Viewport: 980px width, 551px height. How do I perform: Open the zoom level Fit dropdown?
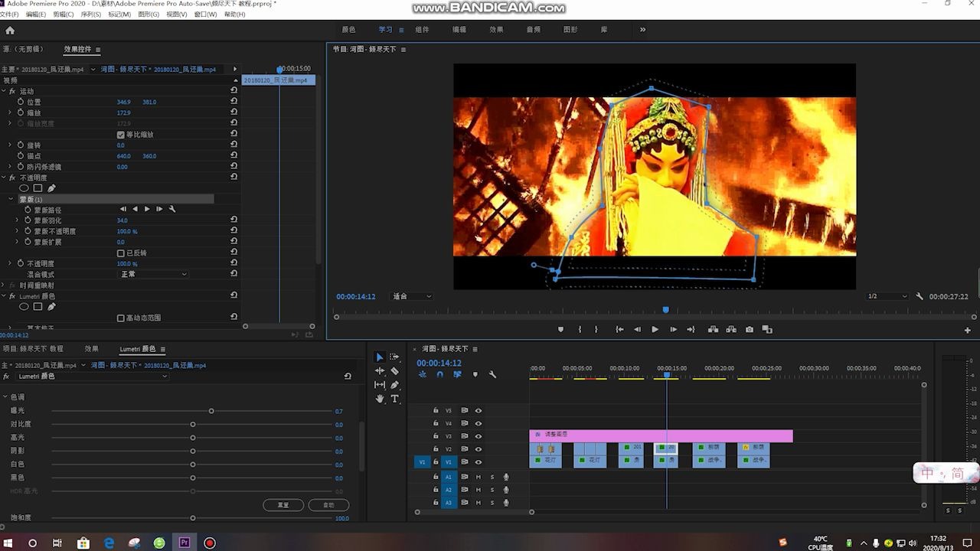click(x=412, y=296)
